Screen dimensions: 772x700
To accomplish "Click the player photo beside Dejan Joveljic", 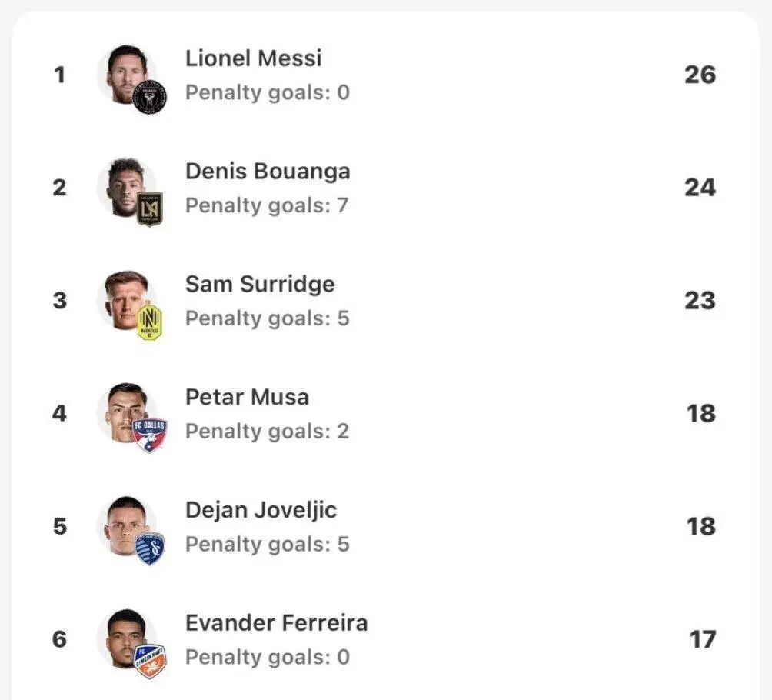I will tap(123, 523).
